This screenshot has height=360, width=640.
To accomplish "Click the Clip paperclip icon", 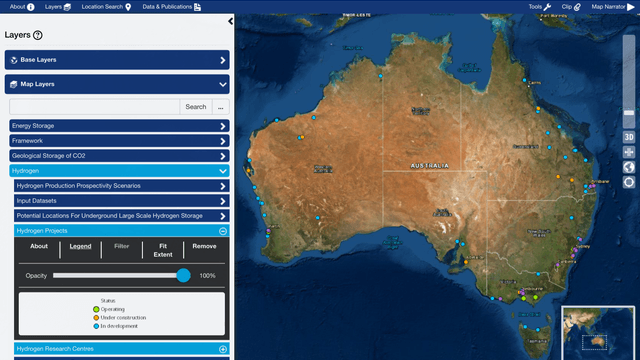I will 577,7.
